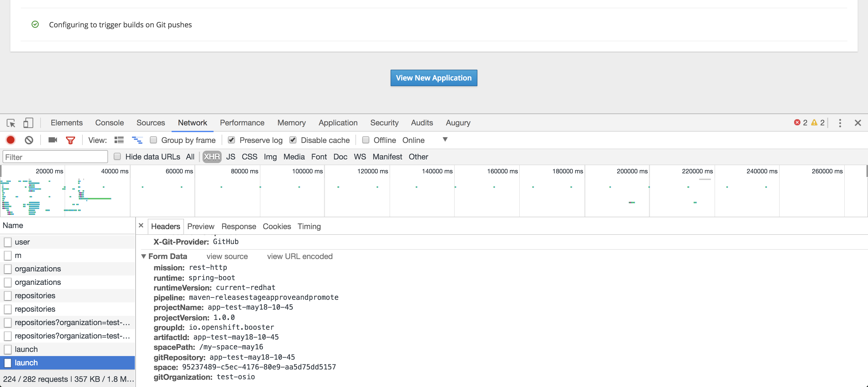Click the view URL encoded link
868x387 pixels.
coord(299,256)
